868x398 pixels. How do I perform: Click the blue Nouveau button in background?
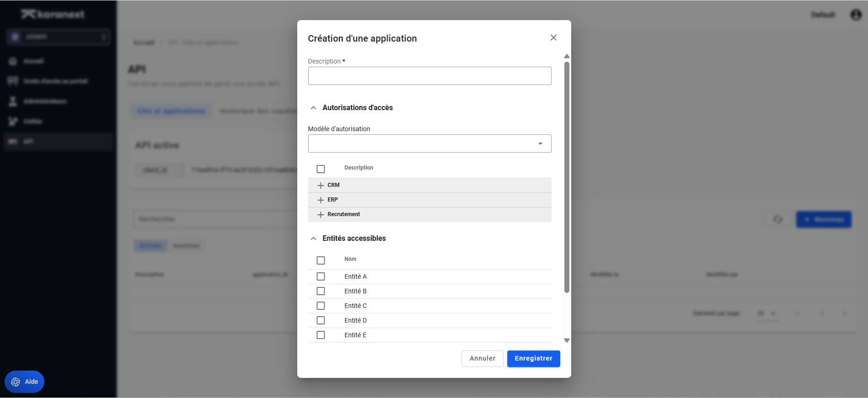(x=824, y=219)
